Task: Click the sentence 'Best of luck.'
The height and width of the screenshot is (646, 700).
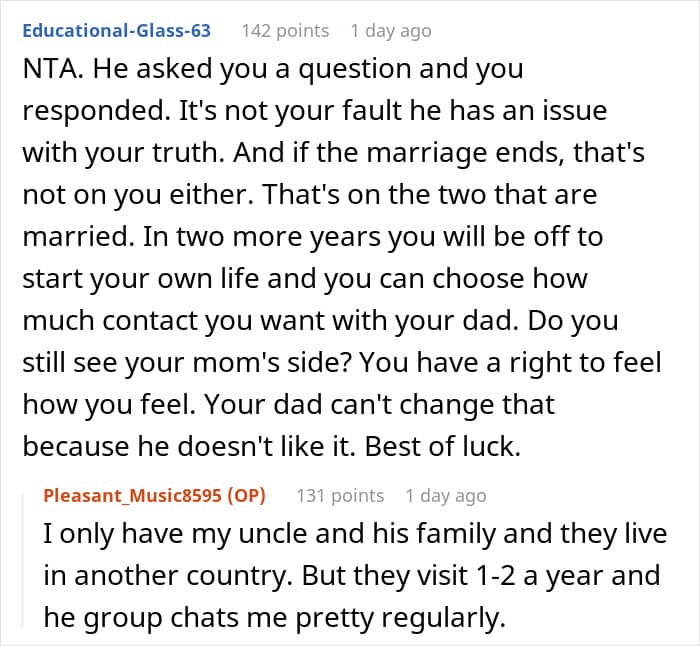Action: point(443,446)
